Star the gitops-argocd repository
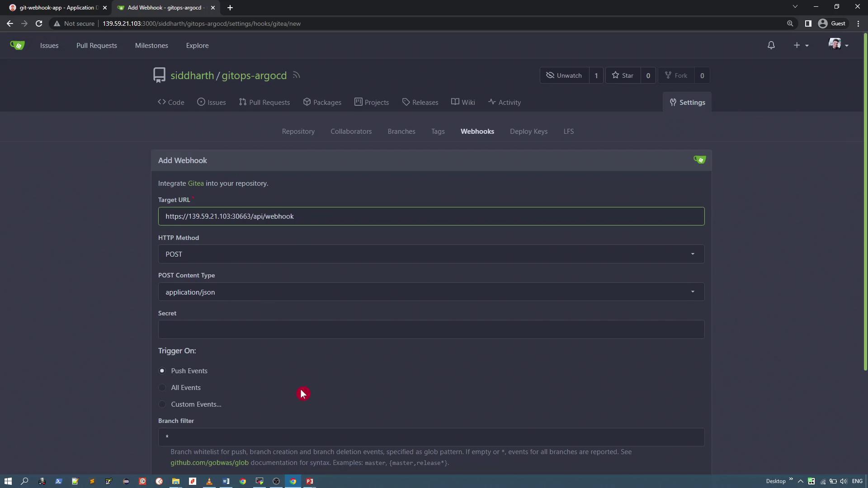This screenshot has height=488, width=868. (x=623, y=75)
